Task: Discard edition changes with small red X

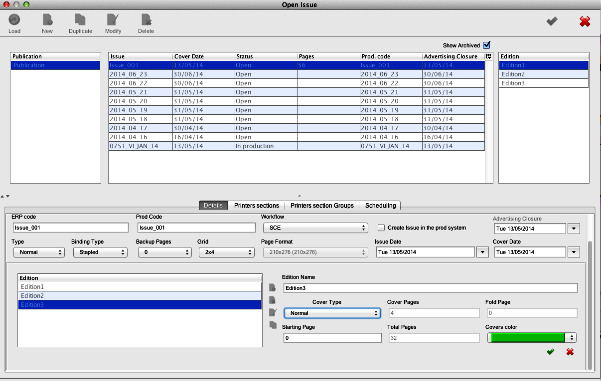Action: 570,351
